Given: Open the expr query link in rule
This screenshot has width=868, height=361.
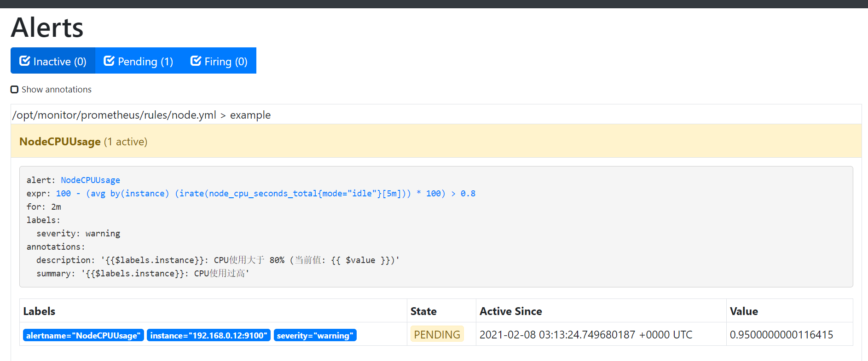Looking at the screenshot, I should point(266,194).
